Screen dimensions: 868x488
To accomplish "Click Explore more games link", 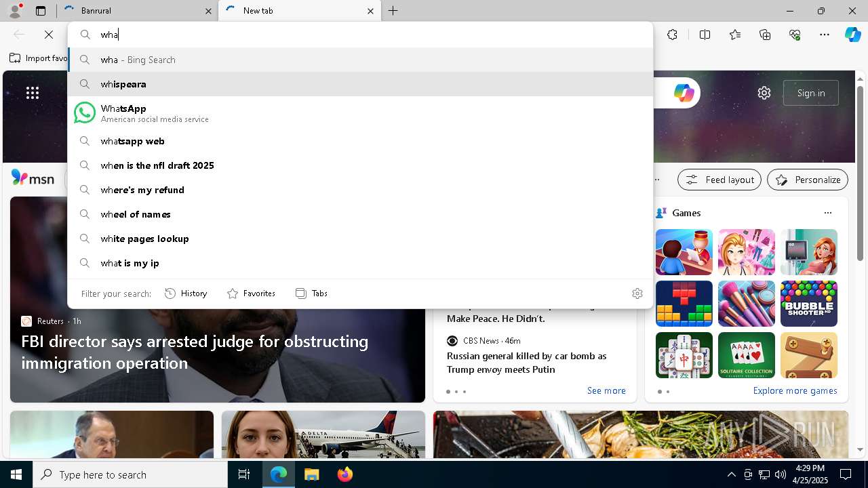I will coord(795,390).
